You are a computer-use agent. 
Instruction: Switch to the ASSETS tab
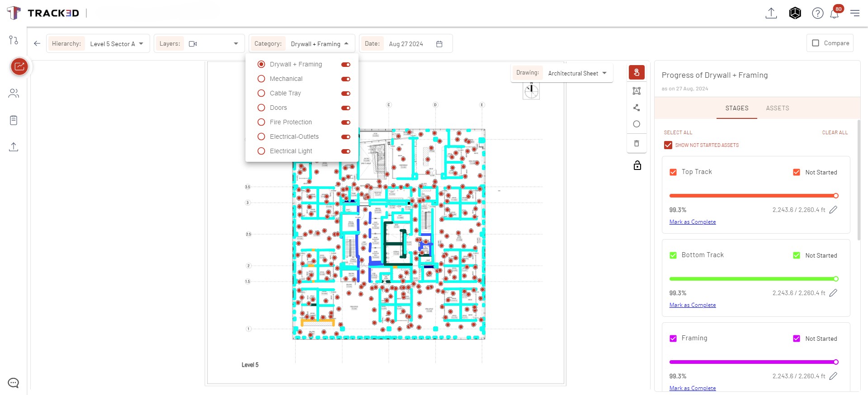pos(778,108)
